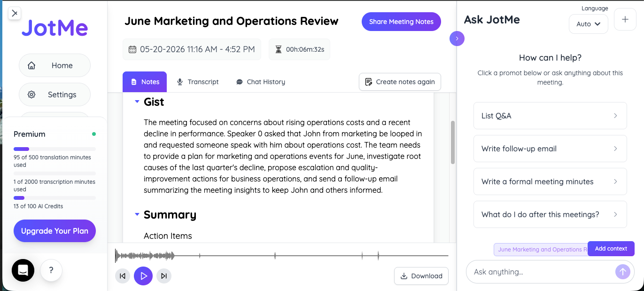The image size is (644, 291).
Task: Collapse the Ask JotMe panel arrow
Action: point(457,38)
